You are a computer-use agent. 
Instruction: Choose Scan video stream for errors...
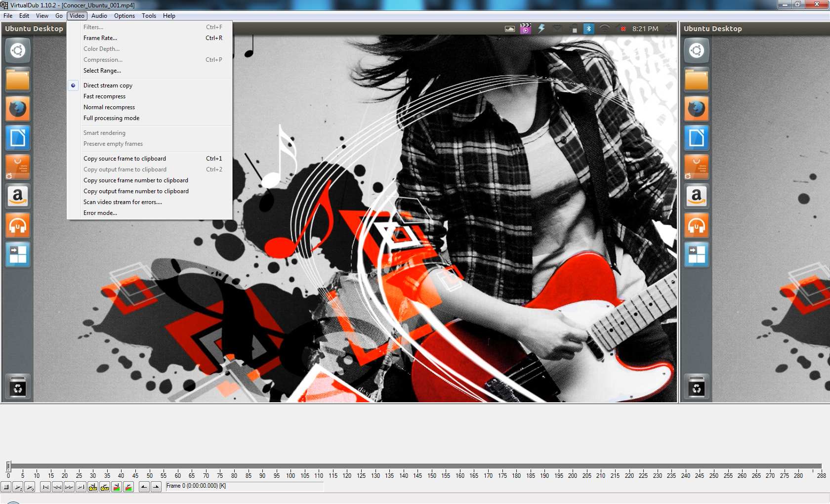coord(150,202)
